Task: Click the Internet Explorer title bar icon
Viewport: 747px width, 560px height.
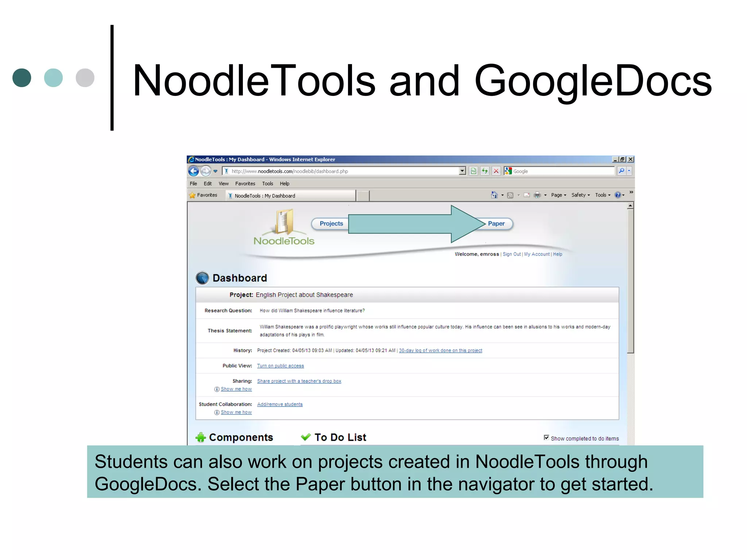Action: (x=191, y=159)
